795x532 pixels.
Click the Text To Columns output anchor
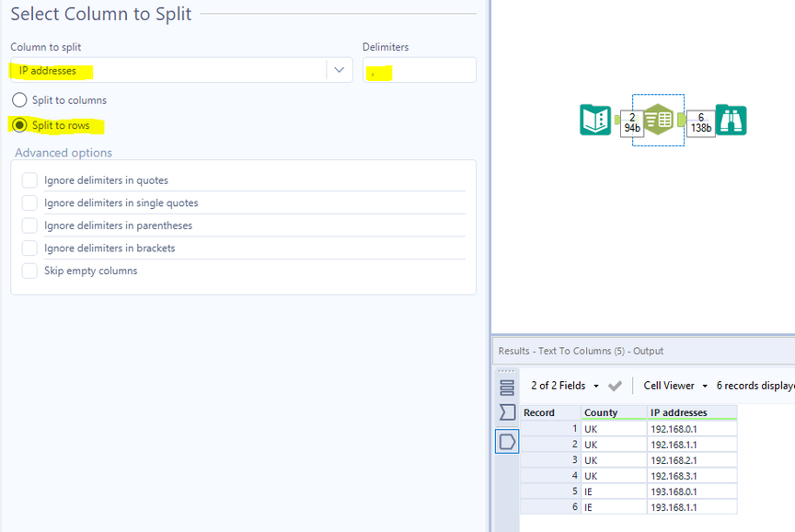[x=681, y=120]
